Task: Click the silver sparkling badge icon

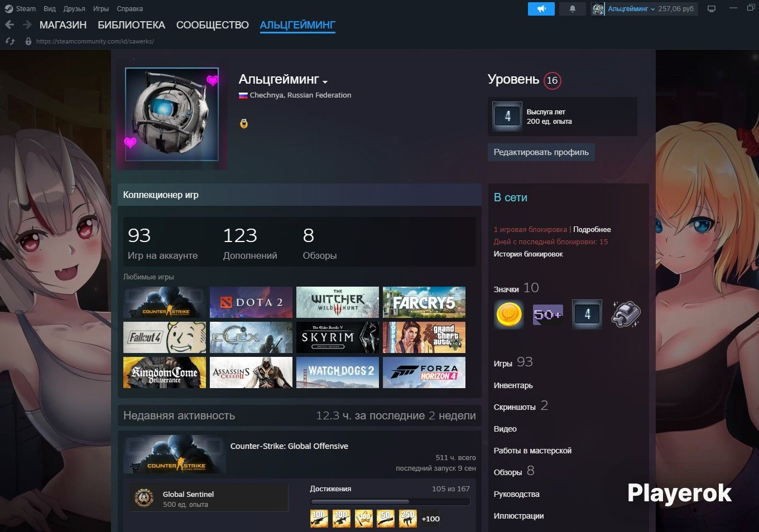Action: coord(626,314)
